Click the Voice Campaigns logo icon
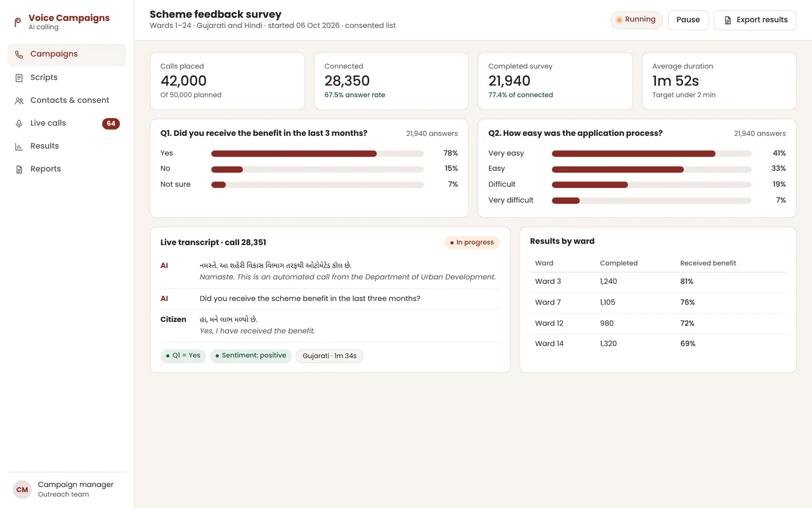 pyautogui.click(x=18, y=22)
